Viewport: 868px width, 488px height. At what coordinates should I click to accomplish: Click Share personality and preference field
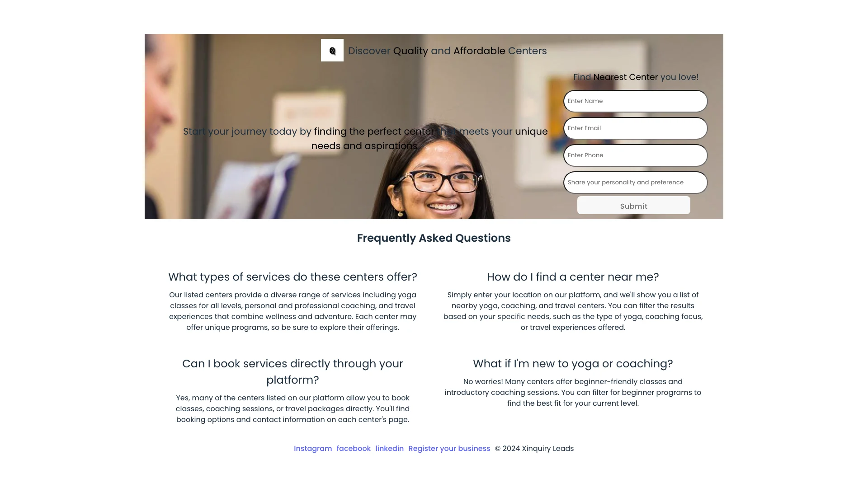point(635,182)
